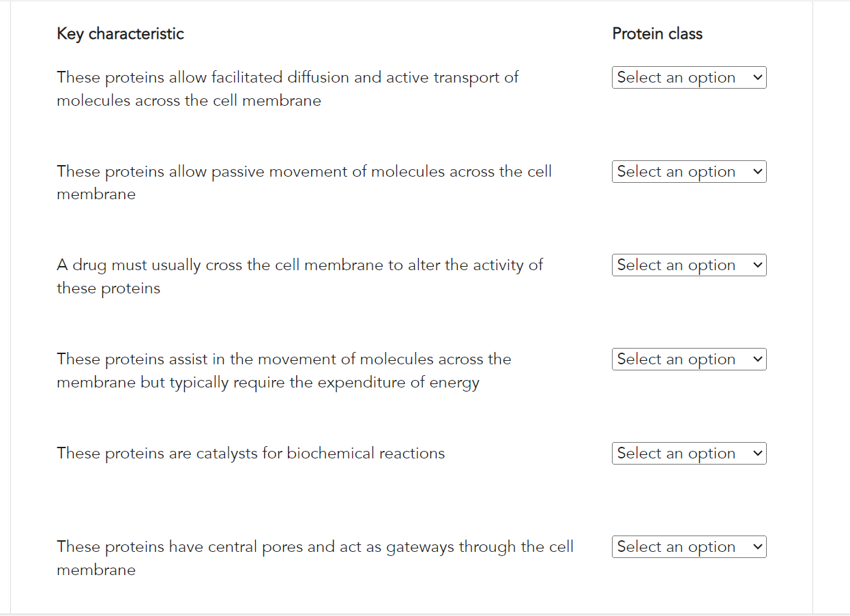850x616 pixels.
Task: Open the dropdown for the biochemical catalysts statement
Action: pyautogui.click(x=689, y=453)
